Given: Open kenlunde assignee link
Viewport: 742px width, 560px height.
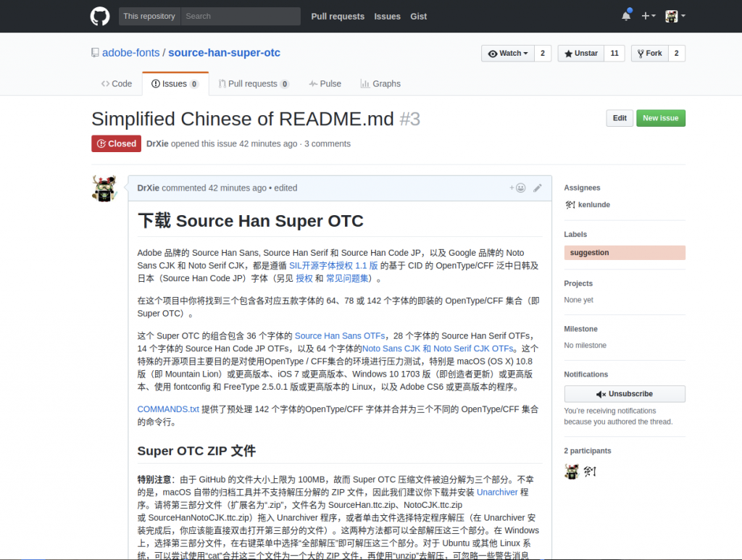Looking at the screenshot, I should coord(594,205).
